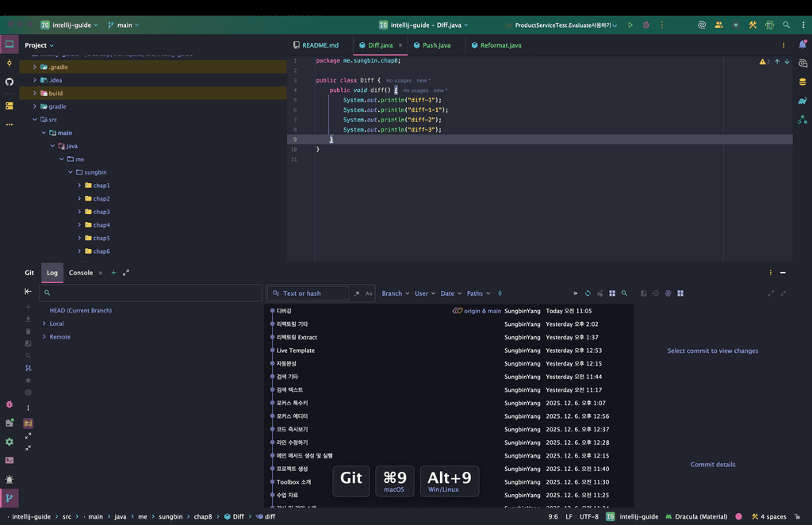This screenshot has width=812, height=525.
Task: Toggle regex option in commit search
Action: pyautogui.click(x=357, y=293)
